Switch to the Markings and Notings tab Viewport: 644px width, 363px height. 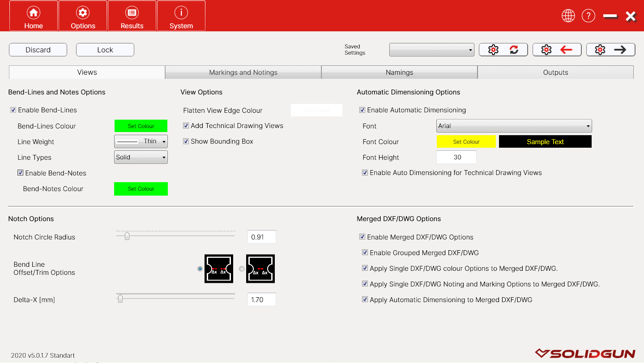click(x=243, y=73)
